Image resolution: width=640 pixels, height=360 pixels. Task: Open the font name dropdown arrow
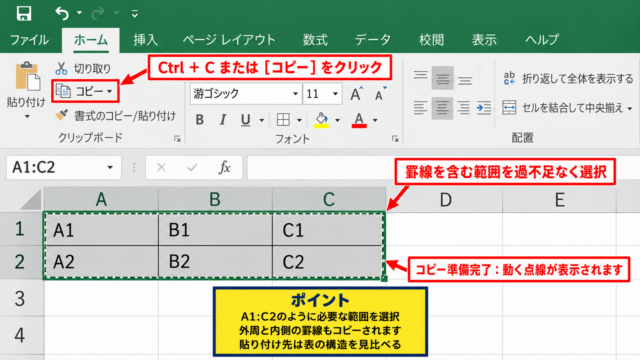pos(295,94)
